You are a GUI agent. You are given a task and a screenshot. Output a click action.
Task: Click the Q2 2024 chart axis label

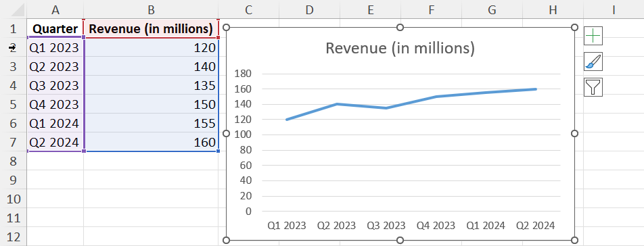536,226
